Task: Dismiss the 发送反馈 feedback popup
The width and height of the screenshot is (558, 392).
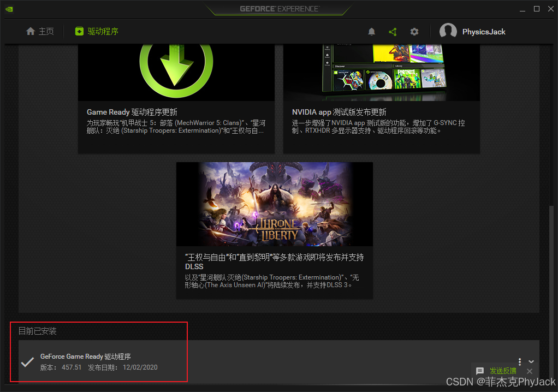Action: coord(530,371)
